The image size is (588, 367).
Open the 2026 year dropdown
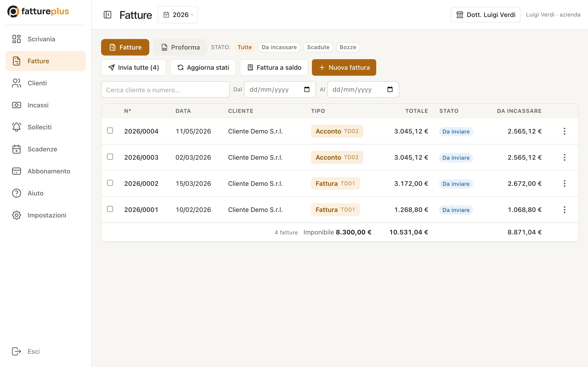tap(178, 14)
